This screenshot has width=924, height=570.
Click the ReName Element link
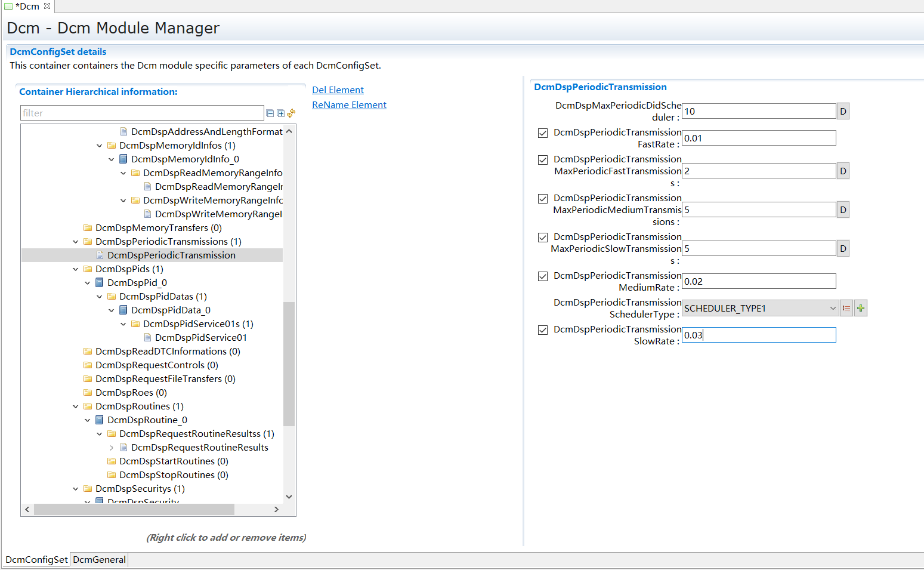tap(349, 105)
